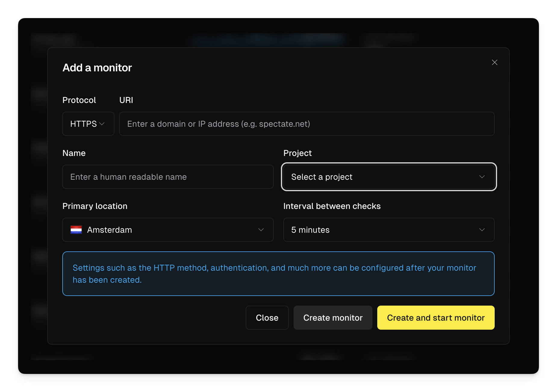Open the HTTPS protocol dropdown

(x=88, y=123)
